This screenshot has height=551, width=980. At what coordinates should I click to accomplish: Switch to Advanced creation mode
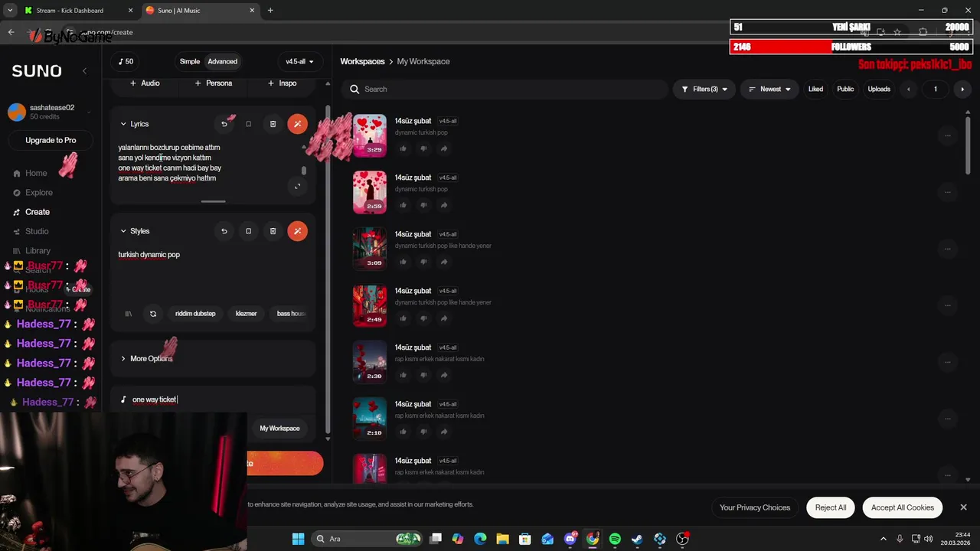[x=223, y=61]
